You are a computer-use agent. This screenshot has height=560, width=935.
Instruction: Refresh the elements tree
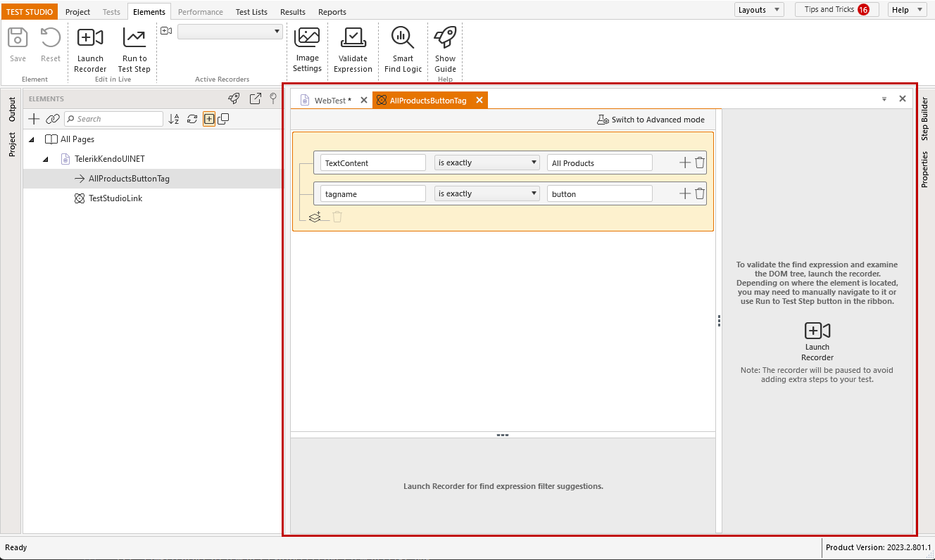pyautogui.click(x=192, y=119)
